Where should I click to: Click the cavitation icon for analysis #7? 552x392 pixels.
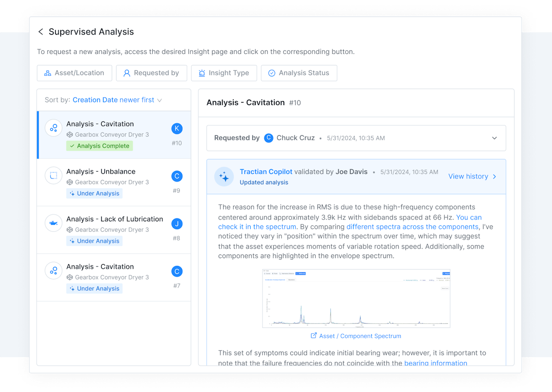click(53, 271)
